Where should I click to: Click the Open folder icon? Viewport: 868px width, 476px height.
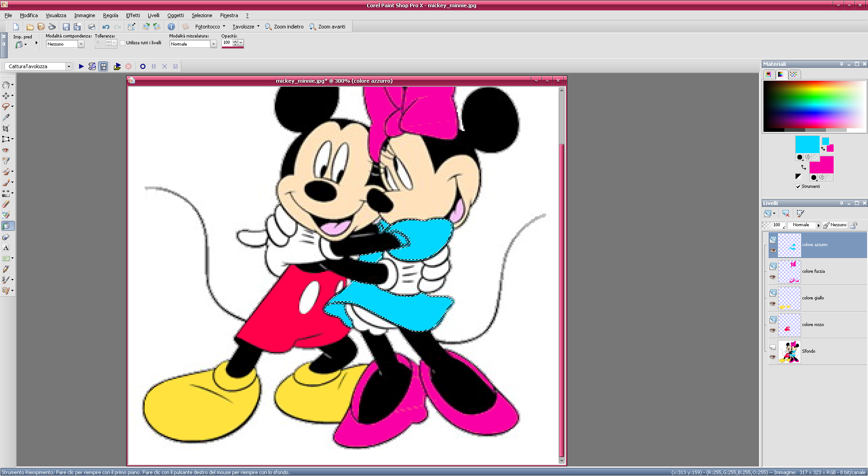click(30, 27)
